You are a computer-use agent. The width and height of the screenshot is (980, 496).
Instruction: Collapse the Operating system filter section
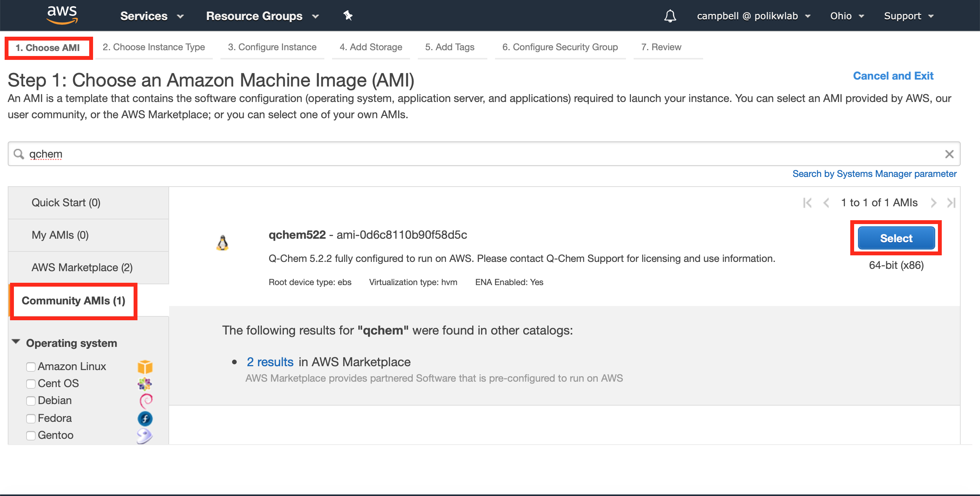16,342
